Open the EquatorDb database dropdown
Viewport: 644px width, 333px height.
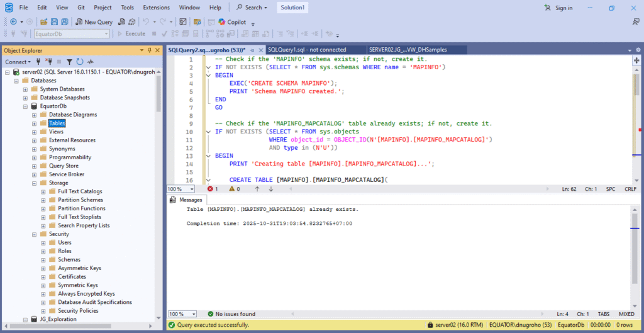pyautogui.click(x=106, y=34)
